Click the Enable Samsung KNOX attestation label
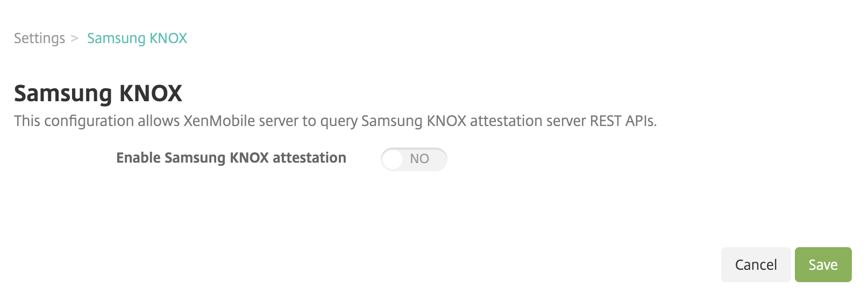 coord(231,158)
